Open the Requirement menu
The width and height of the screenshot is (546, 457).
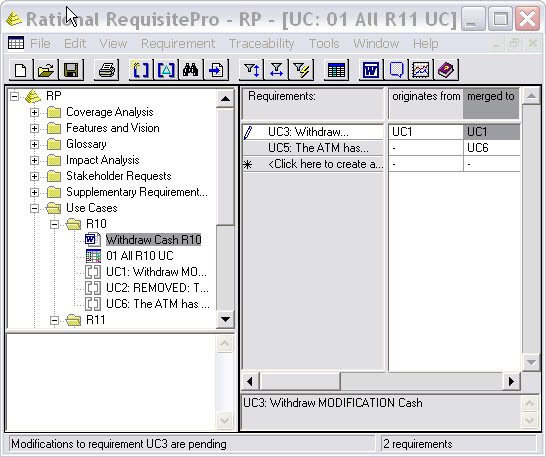pos(178,44)
